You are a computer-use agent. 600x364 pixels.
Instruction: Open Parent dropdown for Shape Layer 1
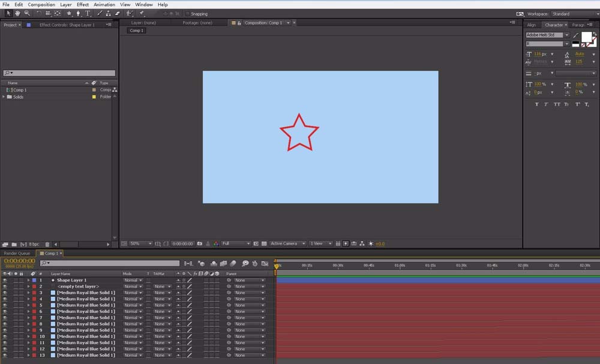pyautogui.click(x=250, y=280)
